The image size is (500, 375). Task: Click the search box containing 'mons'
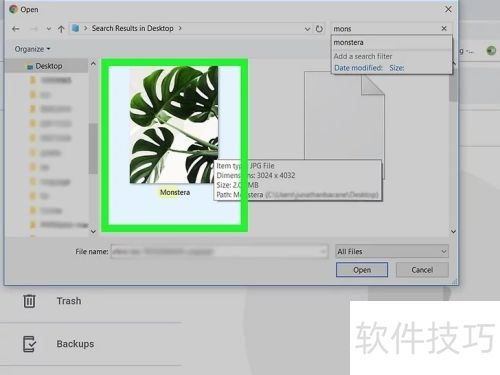385,29
